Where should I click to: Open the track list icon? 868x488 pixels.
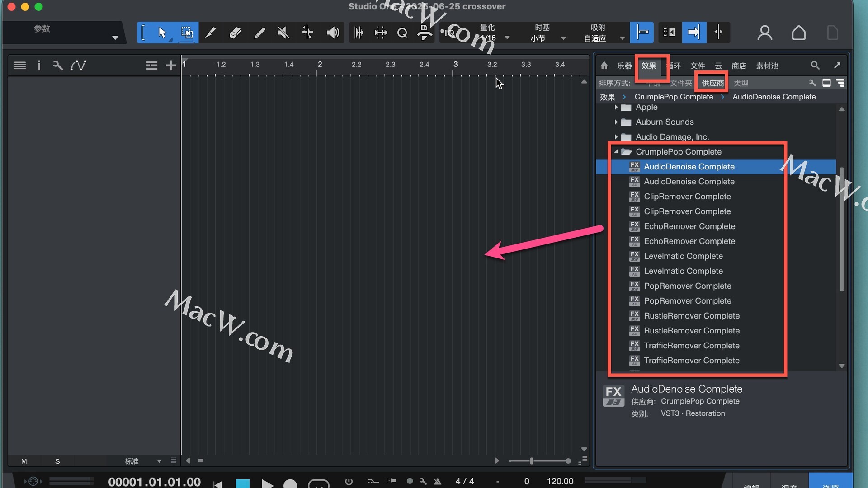point(20,66)
